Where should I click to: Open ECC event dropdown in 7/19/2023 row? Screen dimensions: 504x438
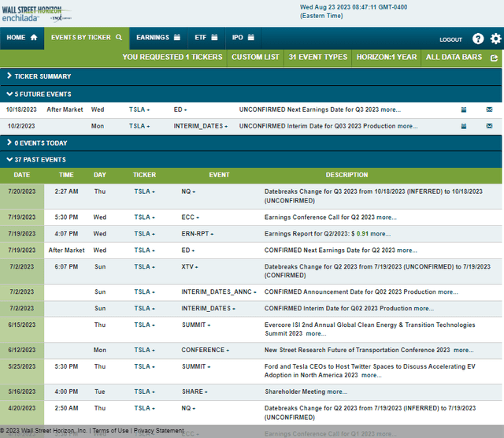pyautogui.click(x=191, y=217)
